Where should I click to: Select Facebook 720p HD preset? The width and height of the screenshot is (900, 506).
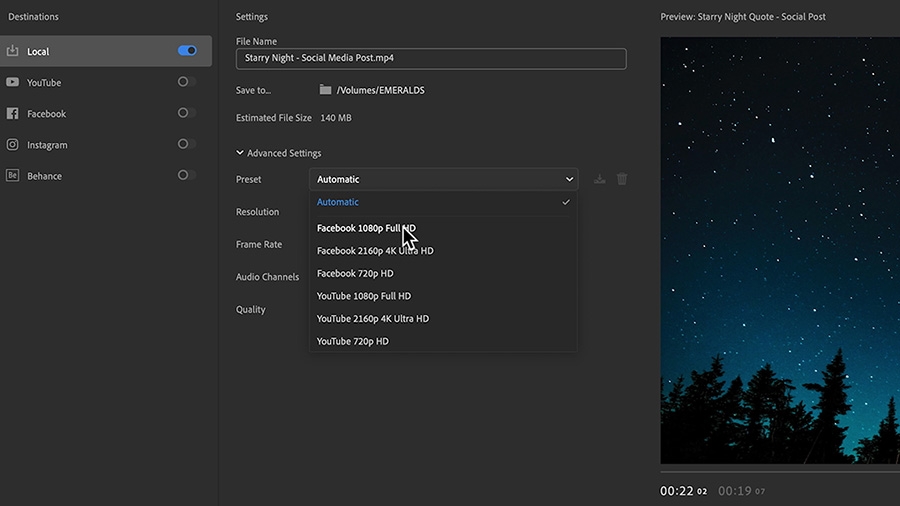tap(444, 273)
